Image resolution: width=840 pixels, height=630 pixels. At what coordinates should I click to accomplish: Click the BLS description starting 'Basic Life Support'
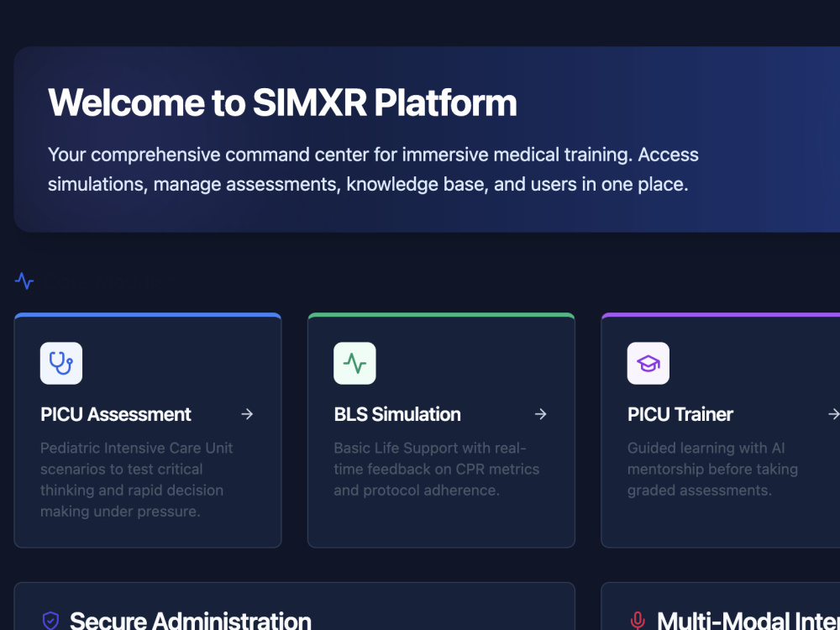[437, 469]
